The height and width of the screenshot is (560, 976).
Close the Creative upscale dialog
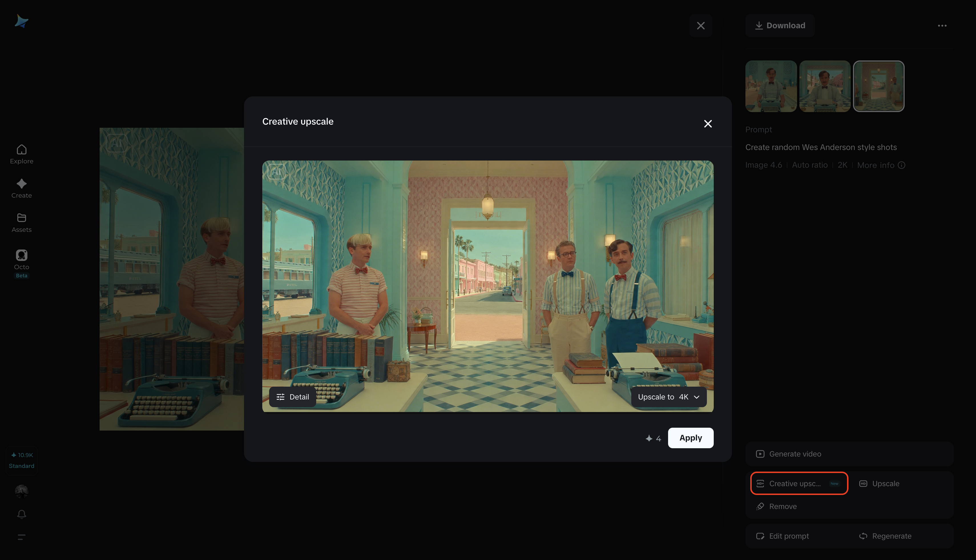[708, 124]
